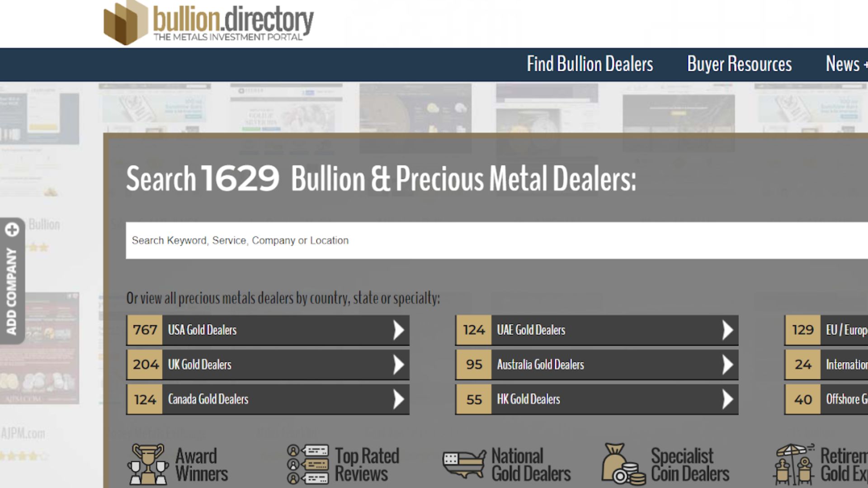Viewport: 868px width, 488px height.
Task: Click arrow on HK Gold Dealers row
Action: (727, 399)
